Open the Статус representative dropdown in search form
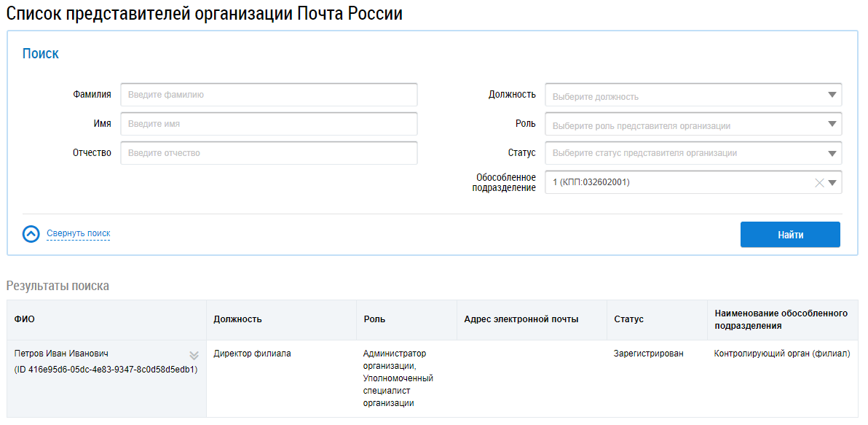 click(693, 153)
